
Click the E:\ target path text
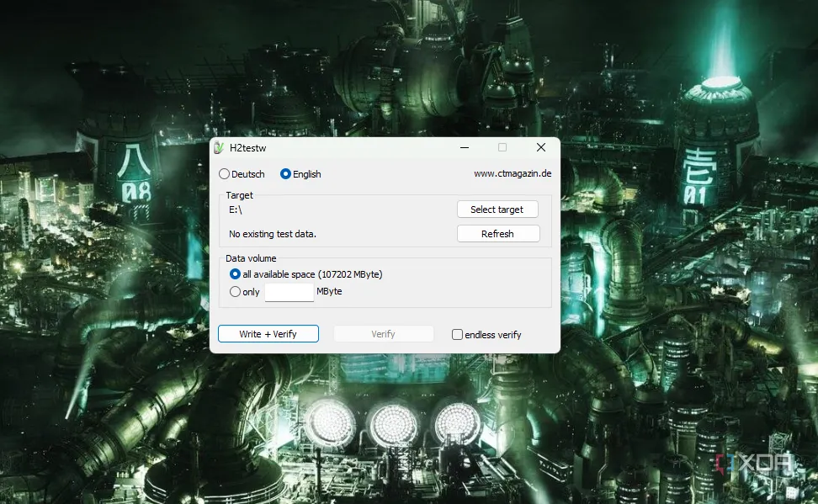coord(236,210)
